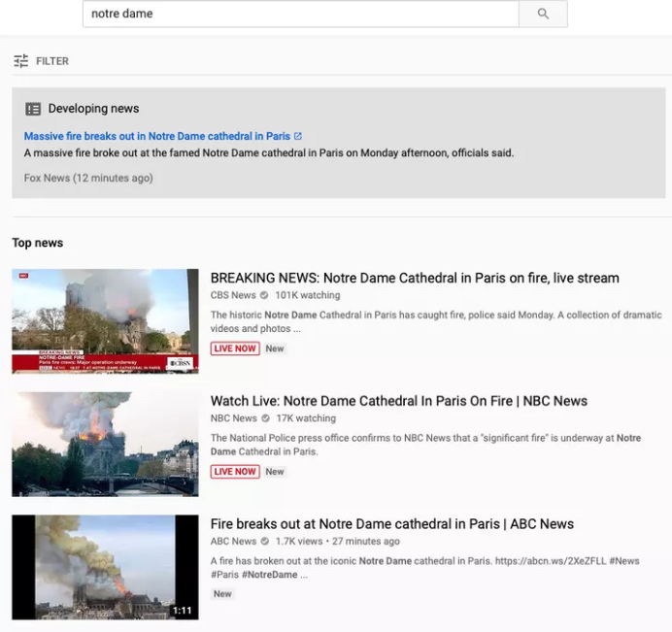
Task: Click the 1:11 duration badge on ABC video
Action: click(182, 611)
